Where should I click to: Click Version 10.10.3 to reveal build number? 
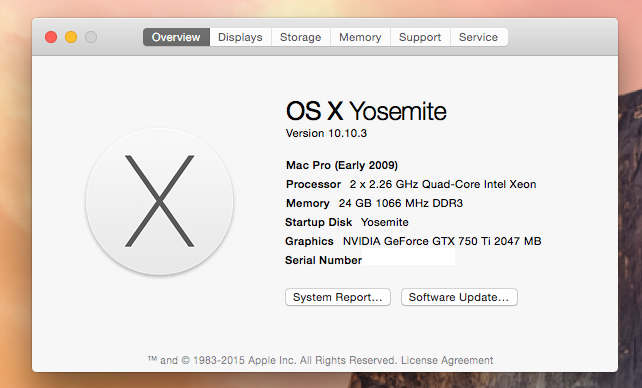coord(326,133)
